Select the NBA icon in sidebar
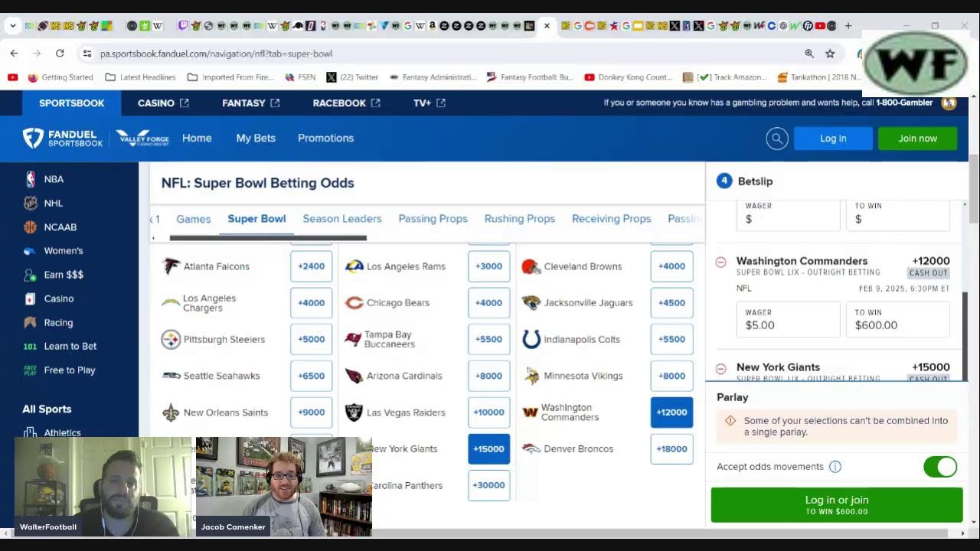980x551 pixels. coord(30,179)
